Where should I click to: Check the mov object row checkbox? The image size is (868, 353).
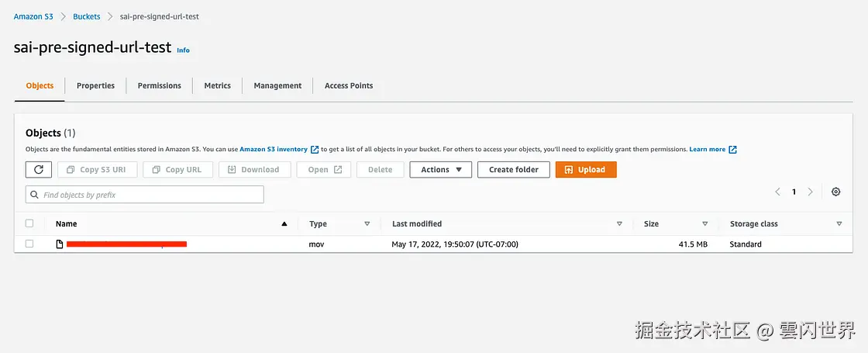(29, 244)
